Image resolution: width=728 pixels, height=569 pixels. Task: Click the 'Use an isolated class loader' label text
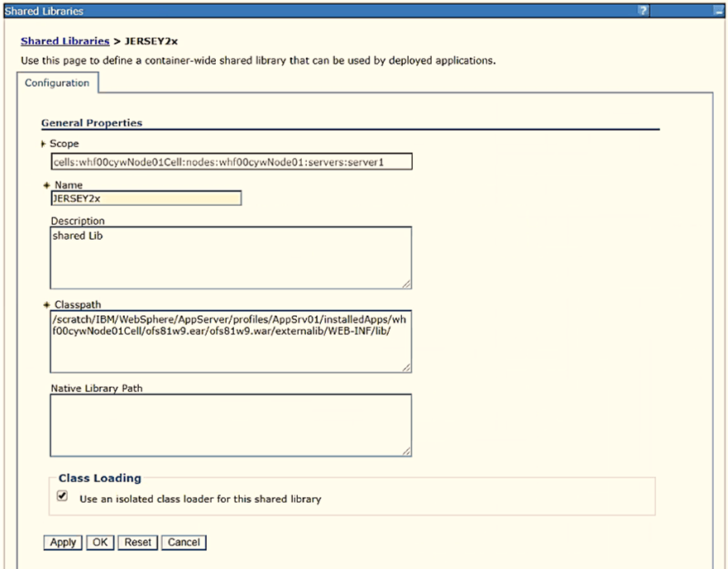point(200,499)
